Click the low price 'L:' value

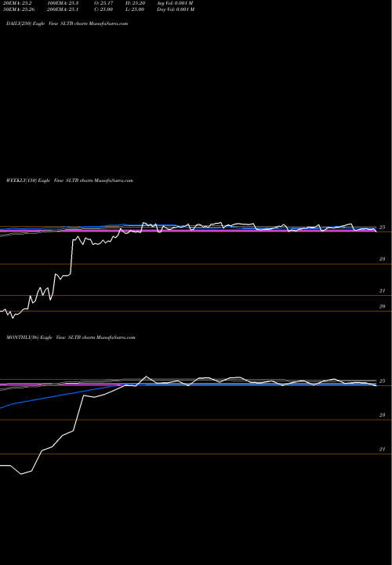(135, 9)
